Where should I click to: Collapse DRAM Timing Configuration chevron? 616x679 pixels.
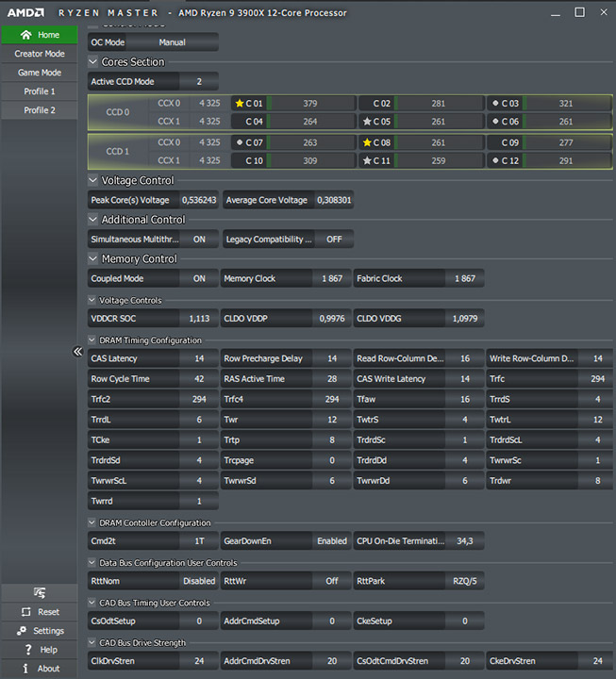pyautogui.click(x=92, y=339)
